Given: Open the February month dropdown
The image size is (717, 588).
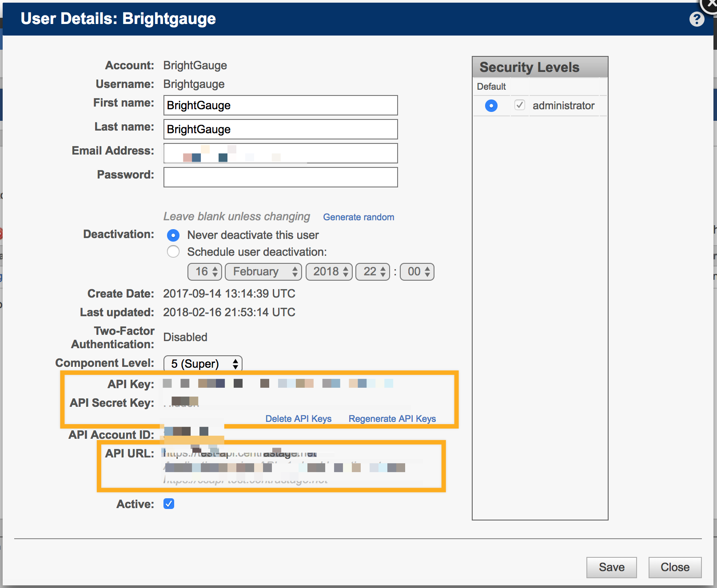Looking at the screenshot, I should pyautogui.click(x=263, y=272).
